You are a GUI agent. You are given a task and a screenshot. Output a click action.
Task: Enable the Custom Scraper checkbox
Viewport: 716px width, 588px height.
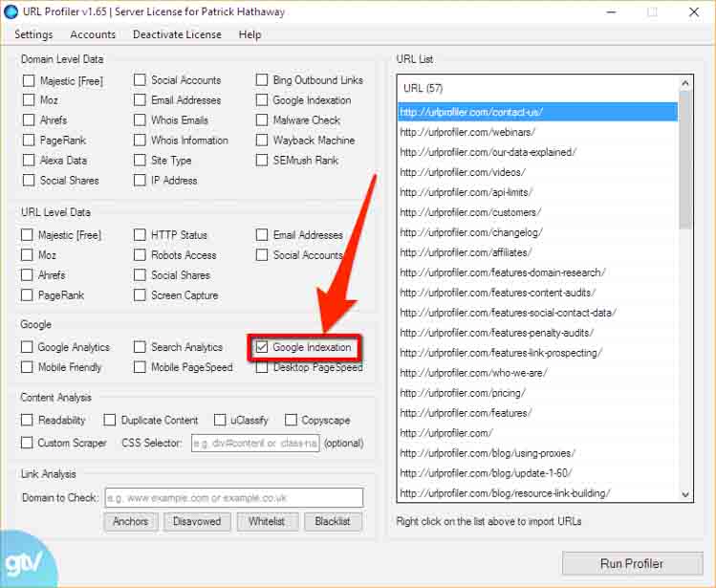(29, 443)
